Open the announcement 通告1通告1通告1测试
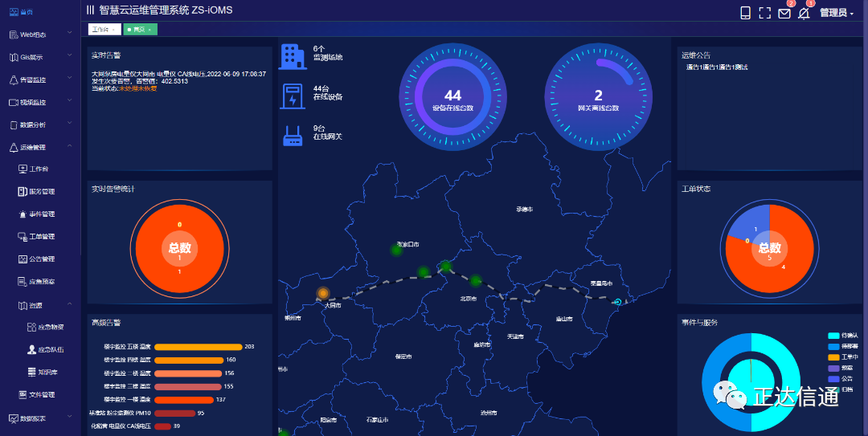Image resolution: width=868 pixels, height=436 pixels. point(717,67)
